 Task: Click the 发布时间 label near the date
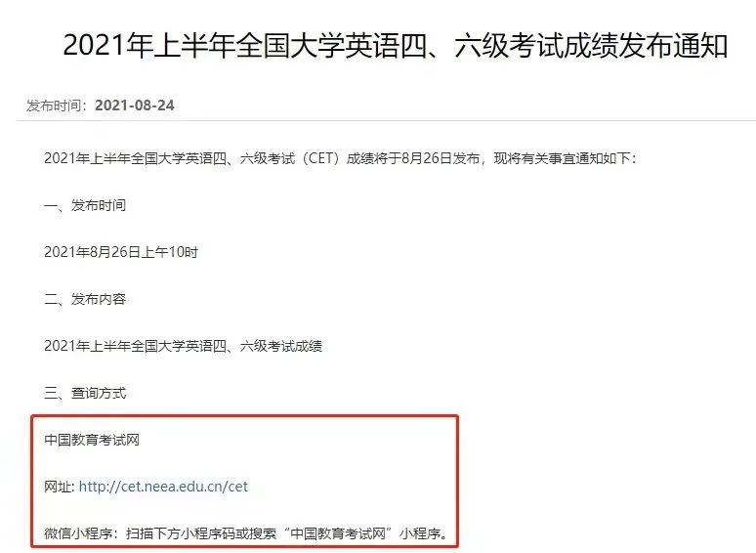point(54,106)
